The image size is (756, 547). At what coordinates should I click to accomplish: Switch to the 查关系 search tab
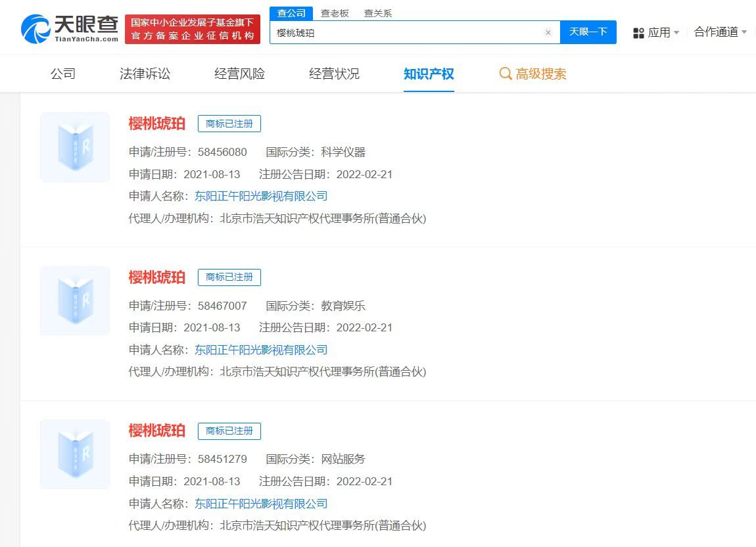[376, 12]
